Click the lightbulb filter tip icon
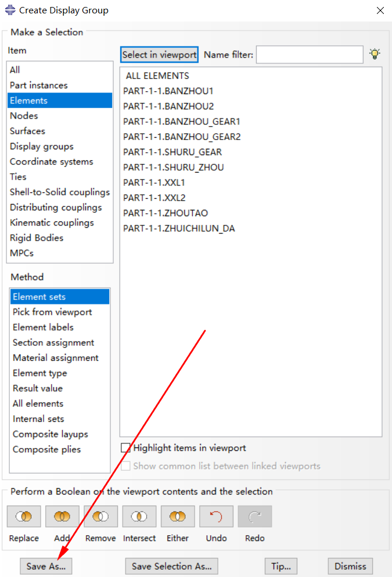This screenshot has height=577, width=392. [x=375, y=54]
